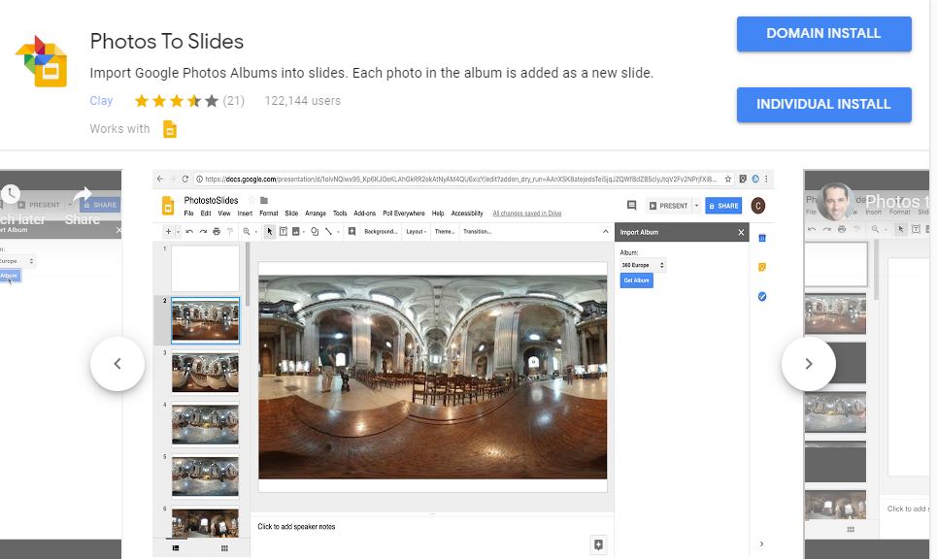Image resolution: width=937 pixels, height=560 pixels.
Task: Open the Insert image tool
Action: tap(296, 231)
